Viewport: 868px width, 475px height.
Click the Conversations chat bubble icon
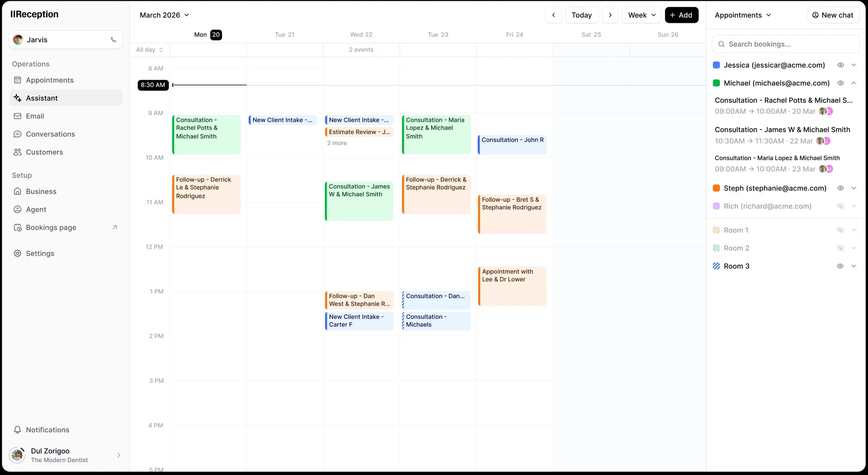[18, 134]
